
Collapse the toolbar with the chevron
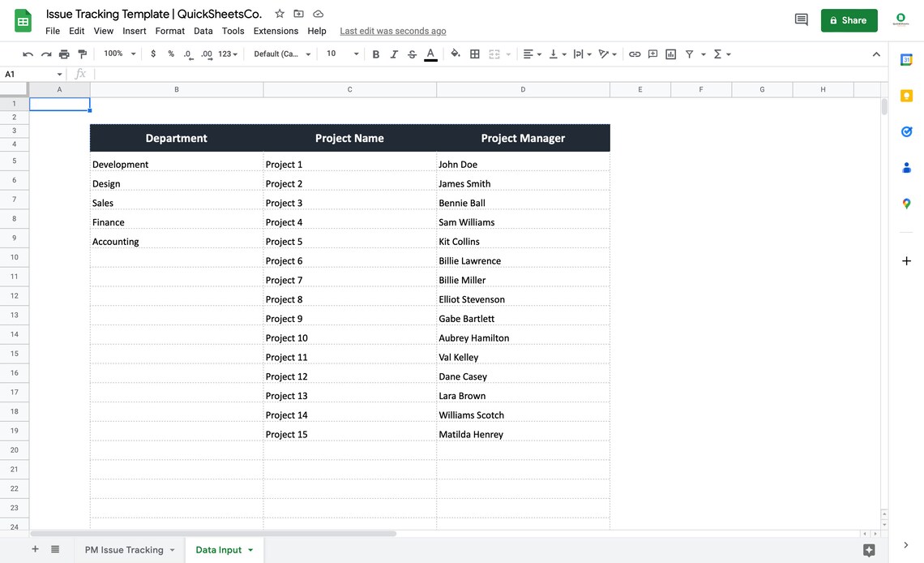click(x=876, y=54)
